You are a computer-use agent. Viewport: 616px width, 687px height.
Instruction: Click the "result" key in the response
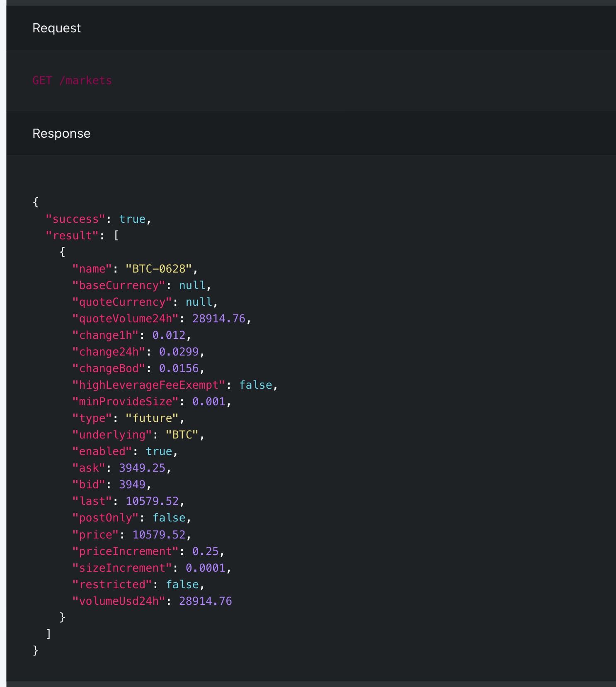click(x=72, y=236)
